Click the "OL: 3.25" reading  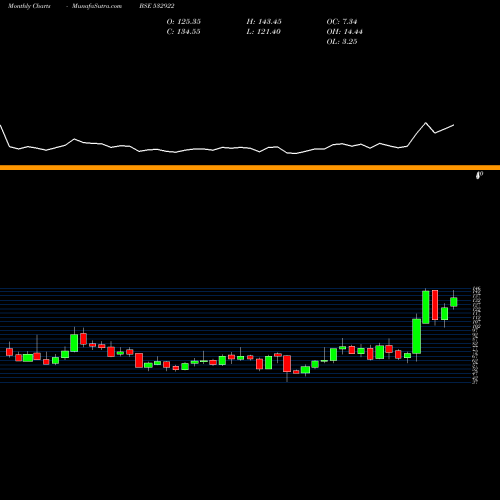coord(342,42)
